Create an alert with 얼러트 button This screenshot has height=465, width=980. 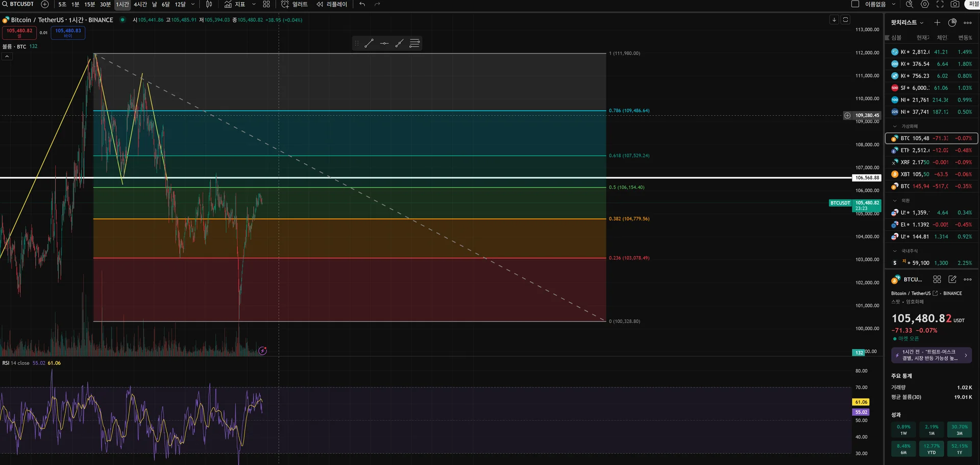pyautogui.click(x=295, y=4)
